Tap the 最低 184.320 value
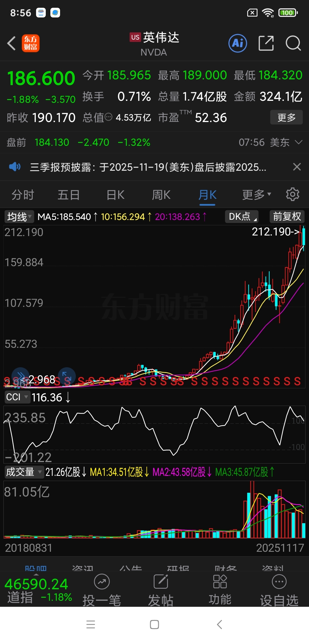The height and width of the screenshot is (644, 309). (280, 75)
